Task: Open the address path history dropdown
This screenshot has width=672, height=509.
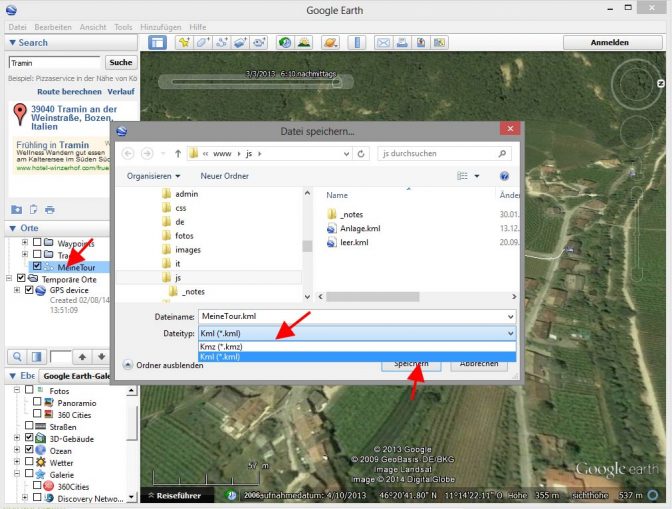Action: point(346,153)
